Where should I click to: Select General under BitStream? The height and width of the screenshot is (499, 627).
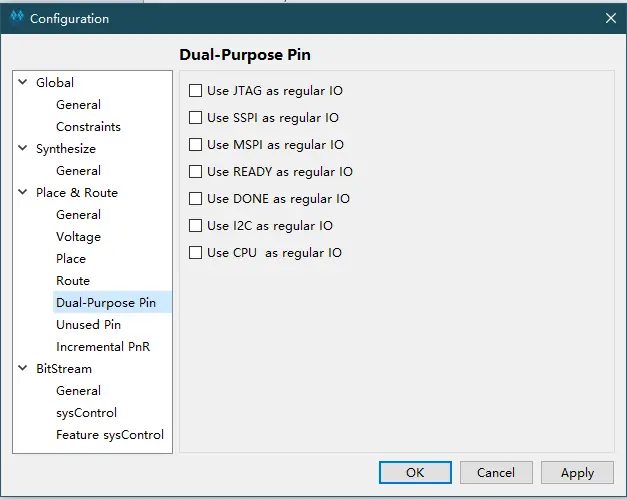point(78,391)
